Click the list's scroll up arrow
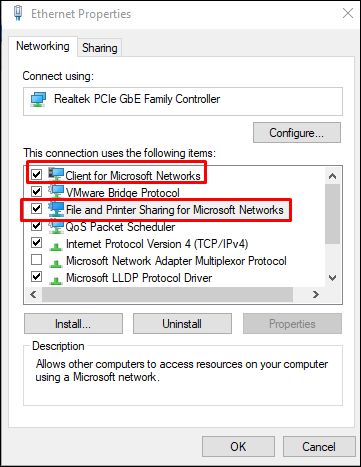 [332, 176]
